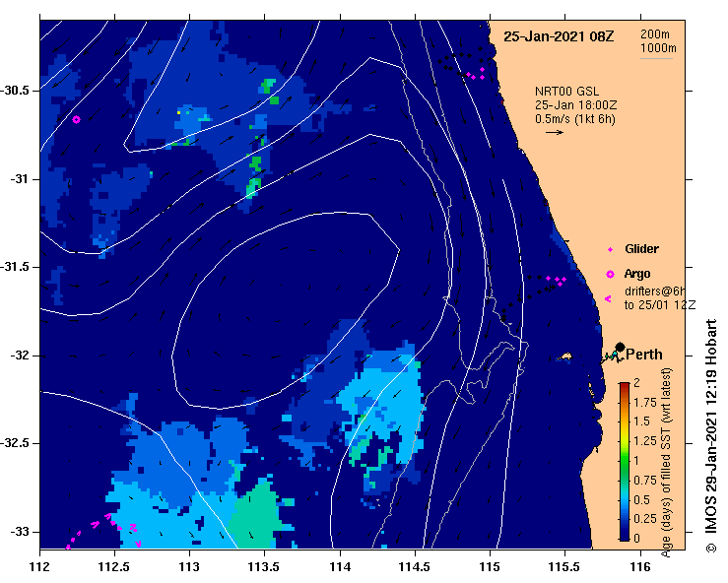Click the longitude axis label "112.5"

coord(114,567)
